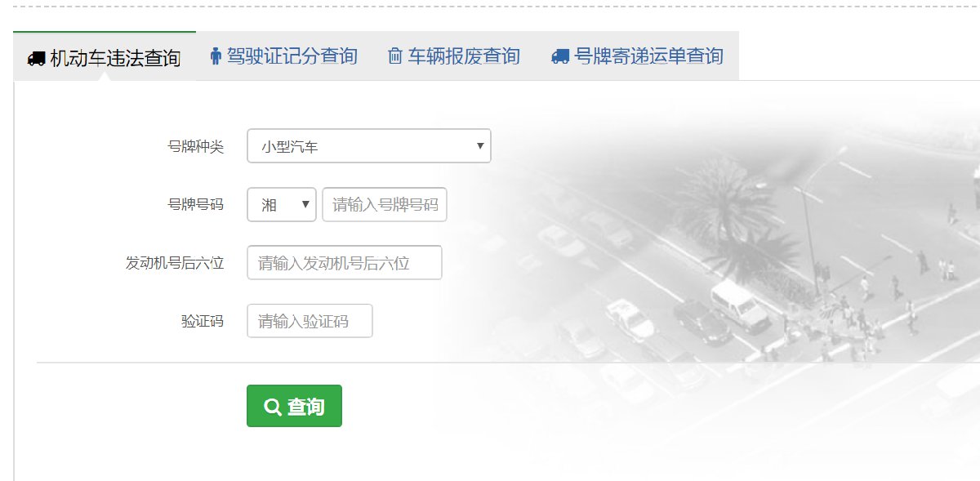This screenshot has width=980, height=481.
Task: Click the delivery truck icon beside 号牌寄递运单查询
Action: 560,56
